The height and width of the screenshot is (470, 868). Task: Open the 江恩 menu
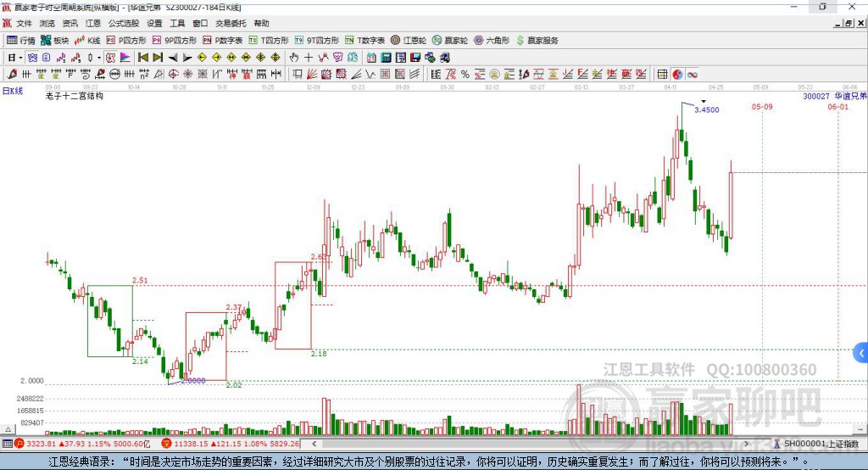tap(93, 23)
